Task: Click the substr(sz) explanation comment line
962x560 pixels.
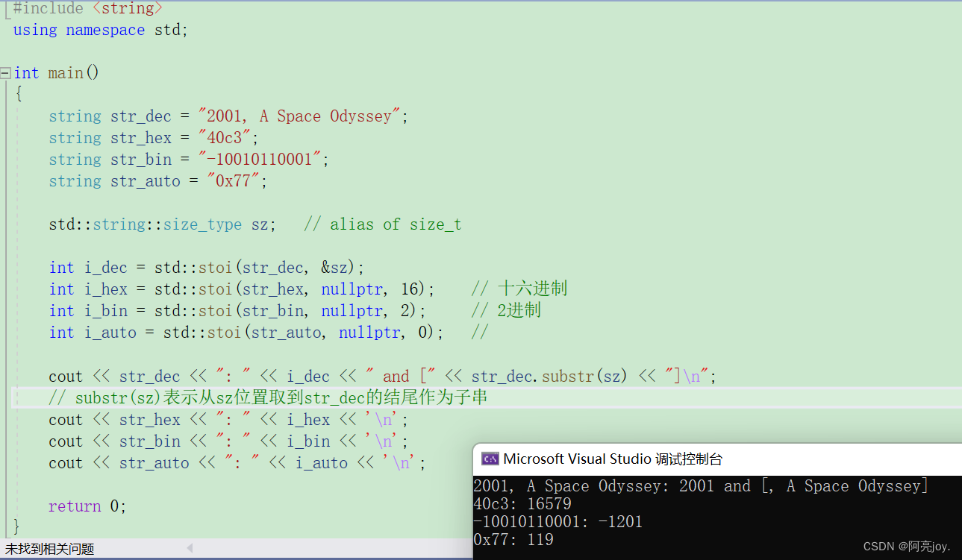Action: (x=268, y=397)
